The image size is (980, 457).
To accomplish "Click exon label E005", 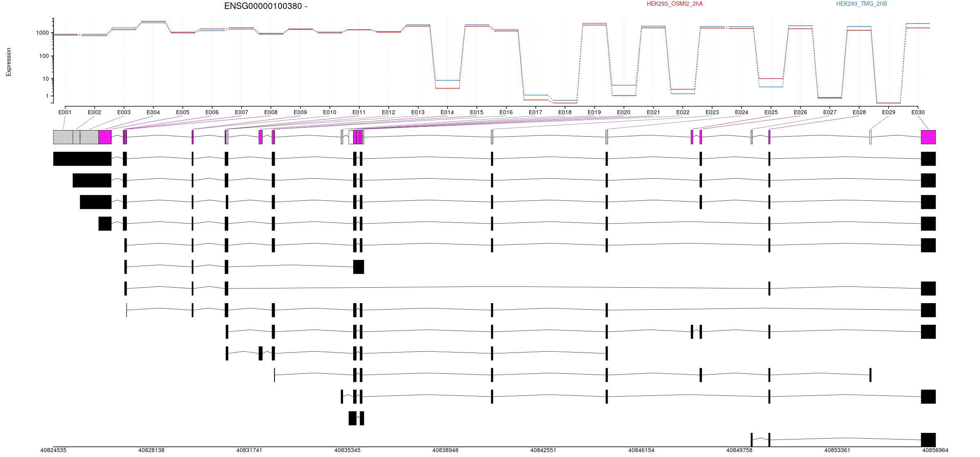I will click(x=183, y=112).
